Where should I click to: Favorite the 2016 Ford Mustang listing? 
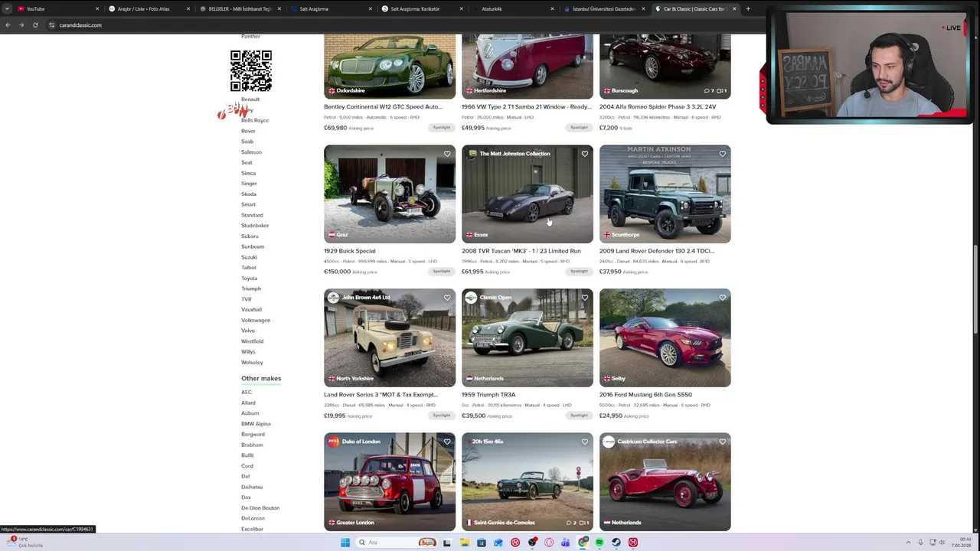(x=723, y=298)
